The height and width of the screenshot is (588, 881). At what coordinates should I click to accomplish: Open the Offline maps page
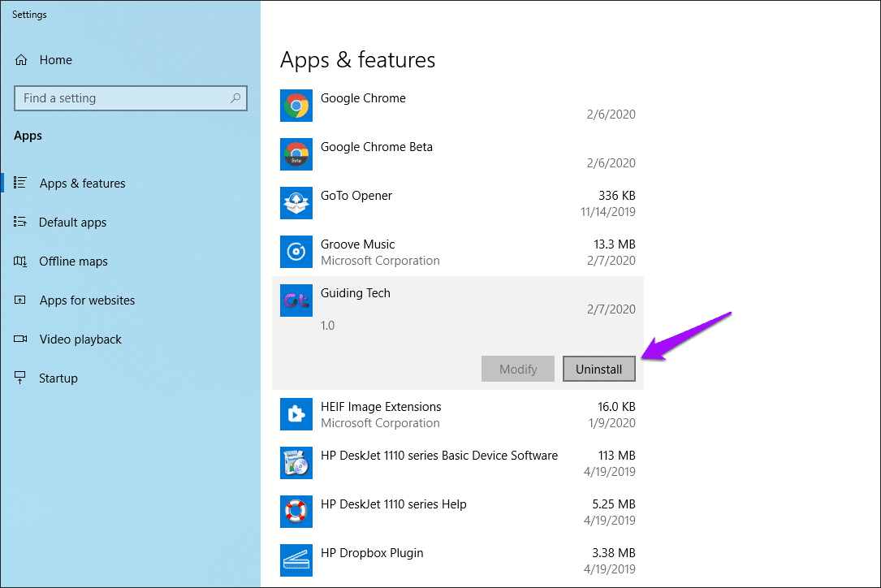(x=73, y=262)
